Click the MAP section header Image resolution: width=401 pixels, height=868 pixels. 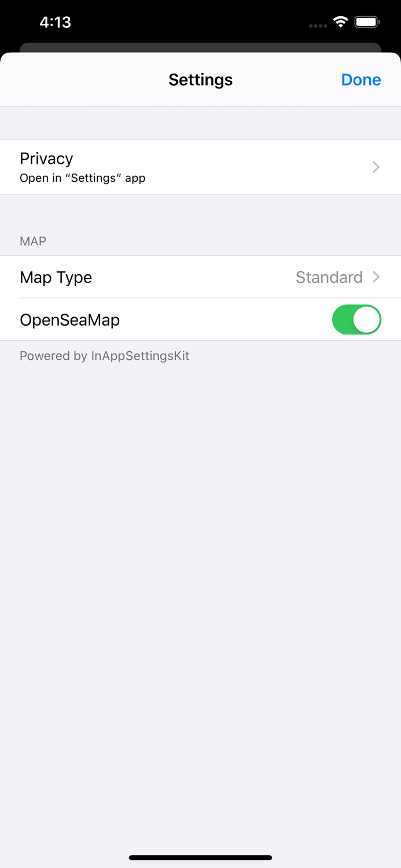(x=32, y=241)
